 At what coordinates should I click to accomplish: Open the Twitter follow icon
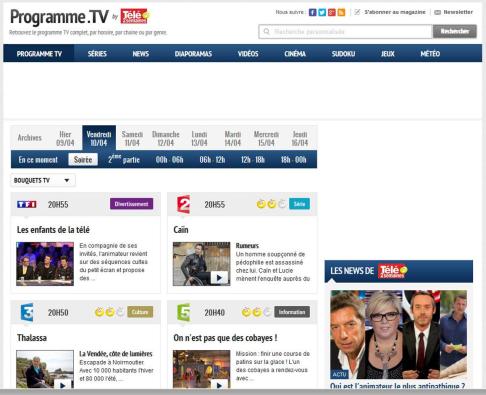coord(322,12)
